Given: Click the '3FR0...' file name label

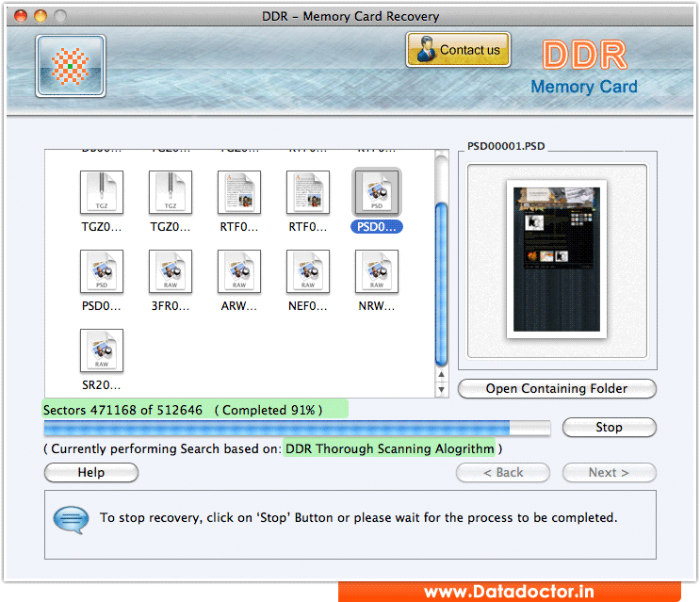Looking at the screenshot, I should pos(171,305).
